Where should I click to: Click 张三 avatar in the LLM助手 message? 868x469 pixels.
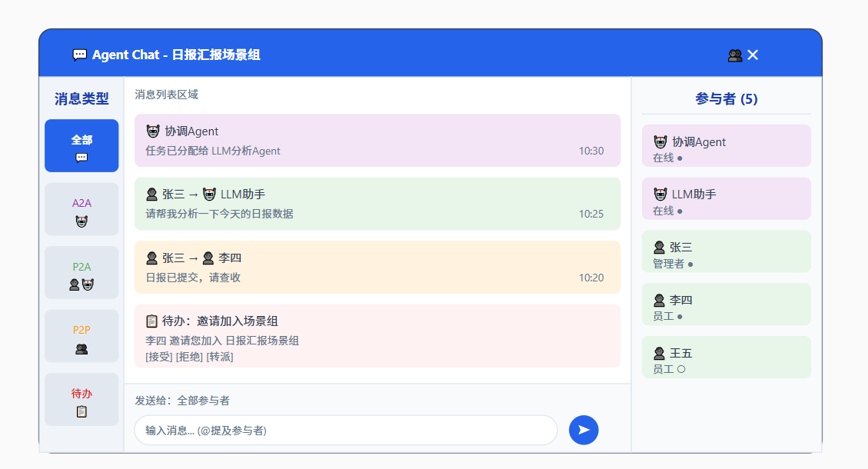(151, 195)
